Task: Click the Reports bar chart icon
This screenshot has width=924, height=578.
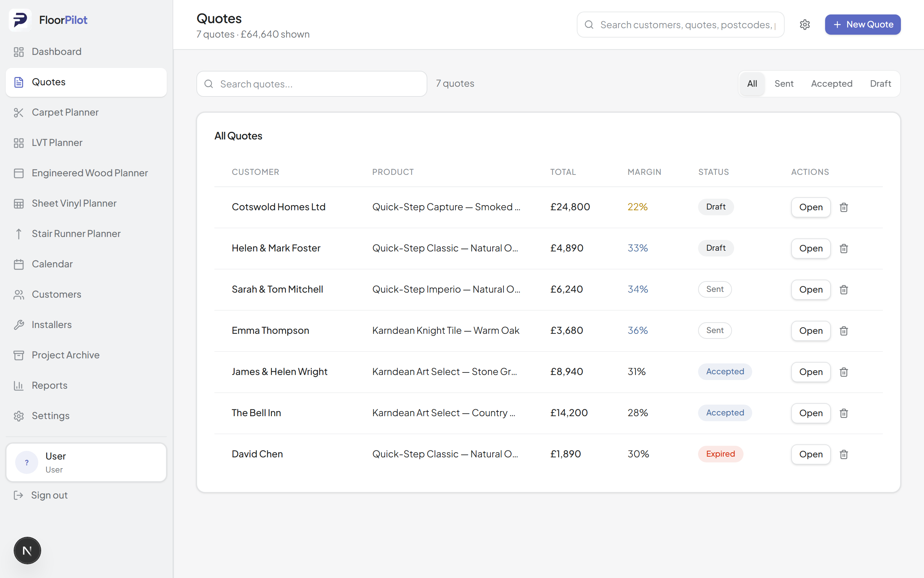Action: pyautogui.click(x=19, y=385)
